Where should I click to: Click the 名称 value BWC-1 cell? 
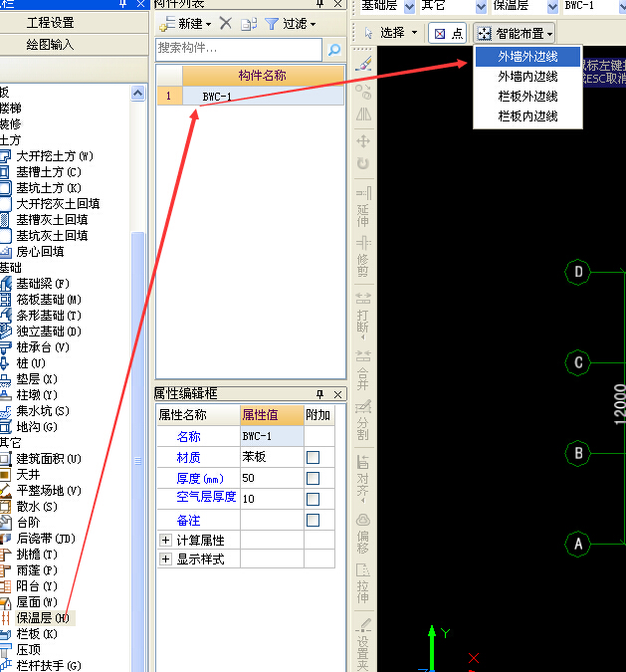(272, 436)
